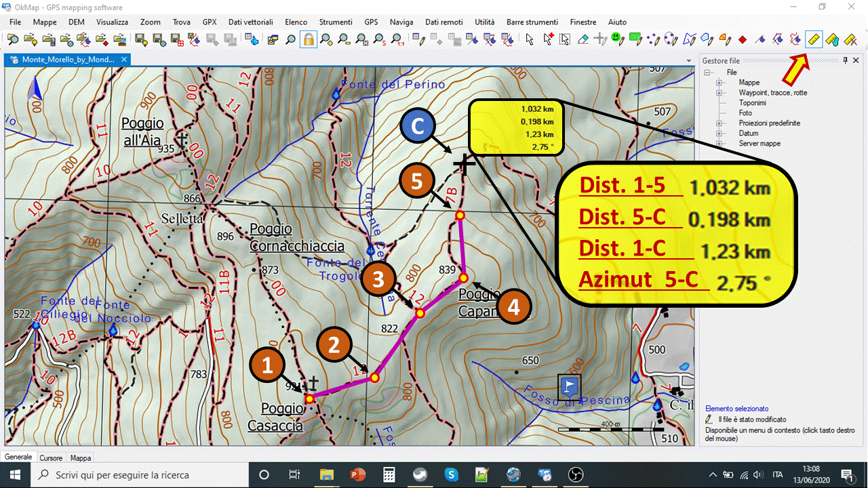The height and width of the screenshot is (488, 868).
Task: Open the GPX menu
Action: click(210, 22)
